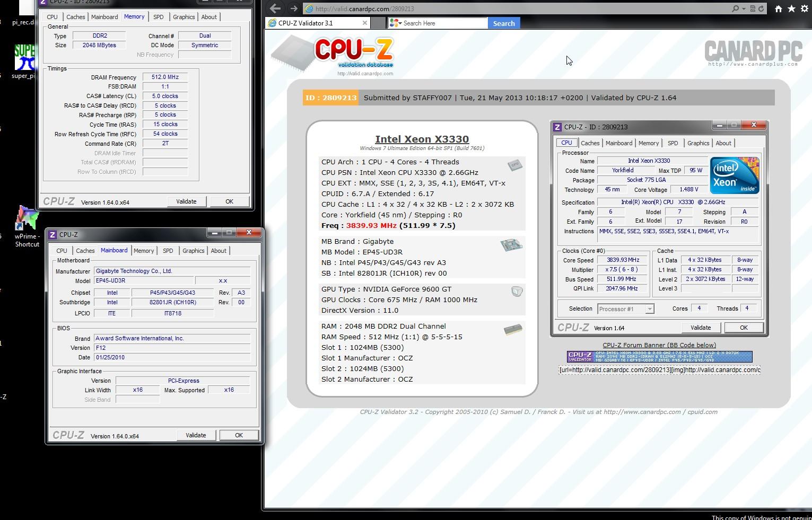Click the BIOS Date 01/25/2010 field
This screenshot has height=520, width=812.
(x=172, y=357)
